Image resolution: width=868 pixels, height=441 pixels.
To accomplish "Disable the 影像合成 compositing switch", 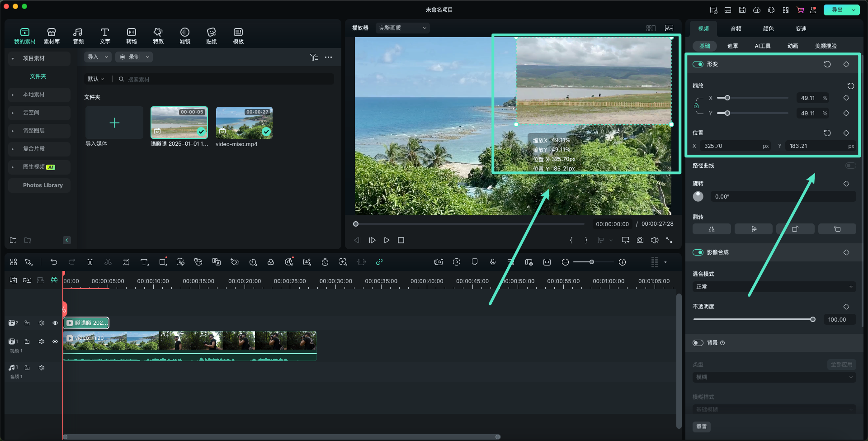I will pos(698,252).
